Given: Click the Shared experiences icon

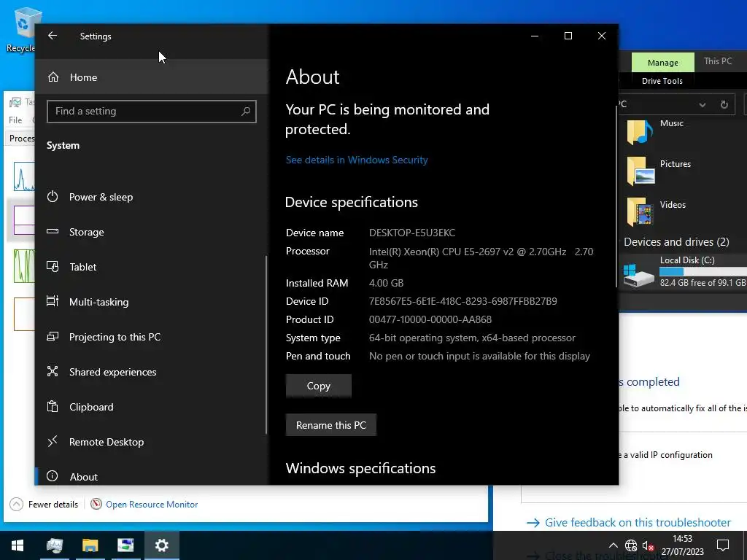Looking at the screenshot, I should click(x=53, y=371).
